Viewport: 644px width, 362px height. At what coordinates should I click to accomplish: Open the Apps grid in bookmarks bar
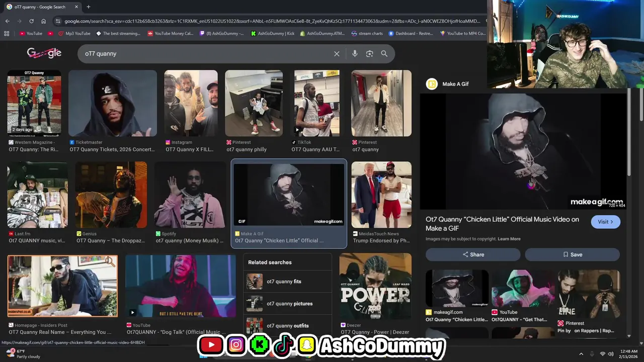click(7, 34)
